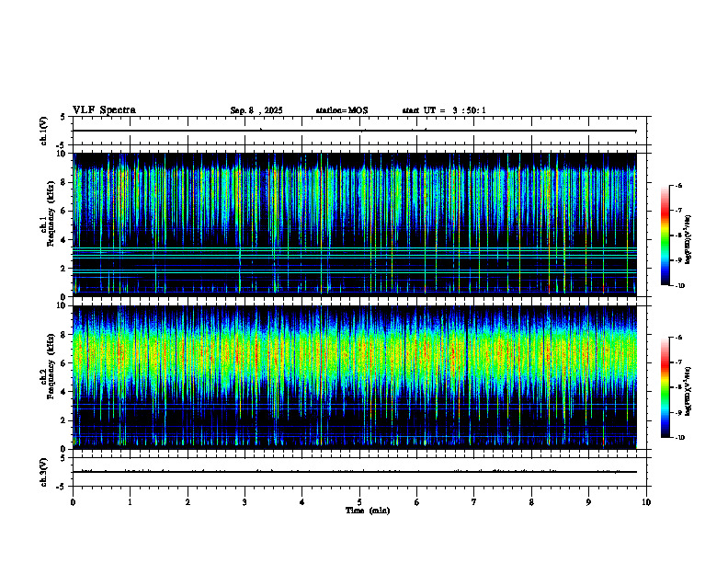Click the ch.1 voltage waveform strip
This screenshot has width=728, height=563.
(x=359, y=131)
